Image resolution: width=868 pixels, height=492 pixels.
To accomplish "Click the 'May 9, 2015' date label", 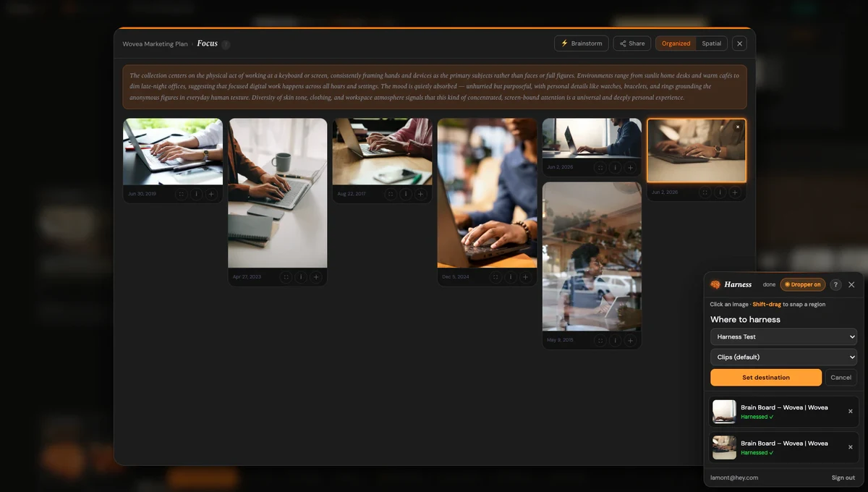I will click(x=560, y=340).
